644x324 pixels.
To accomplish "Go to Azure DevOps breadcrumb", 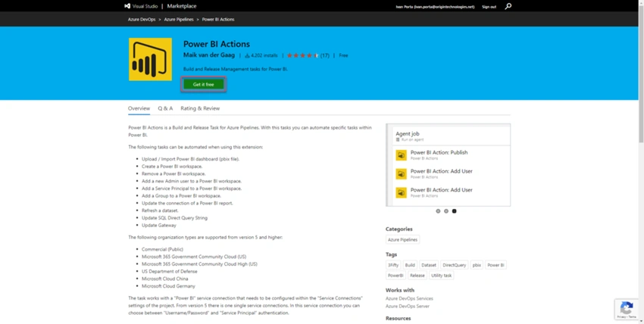I will point(142,19).
